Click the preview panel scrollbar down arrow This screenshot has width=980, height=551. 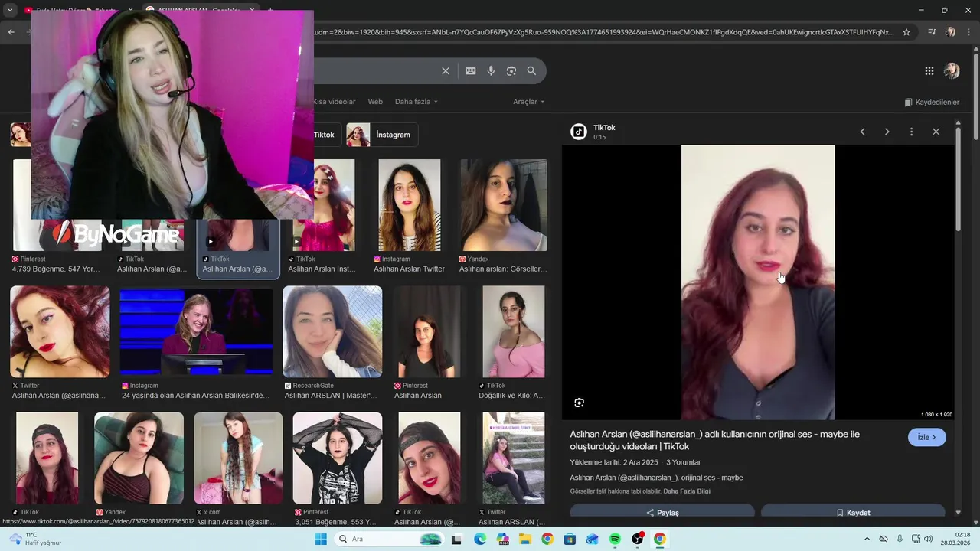tap(959, 512)
